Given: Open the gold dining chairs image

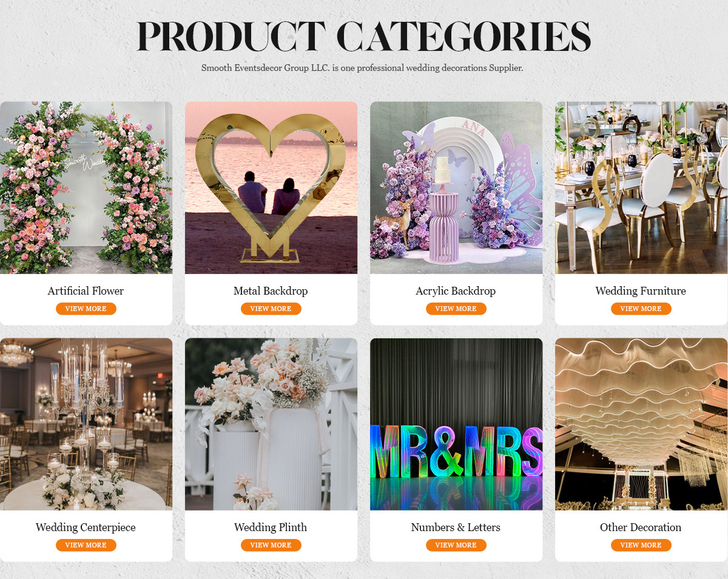Looking at the screenshot, I should [x=641, y=187].
